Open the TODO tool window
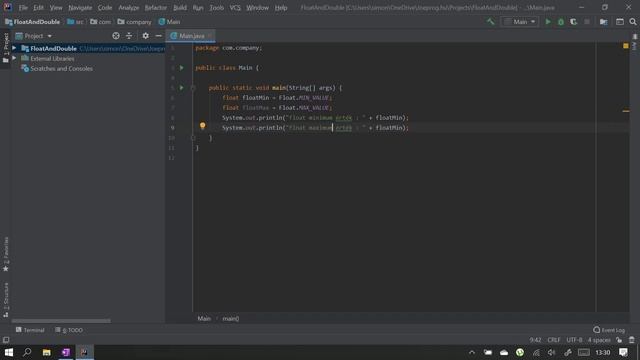The image size is (640, 360). click(69, 330)
